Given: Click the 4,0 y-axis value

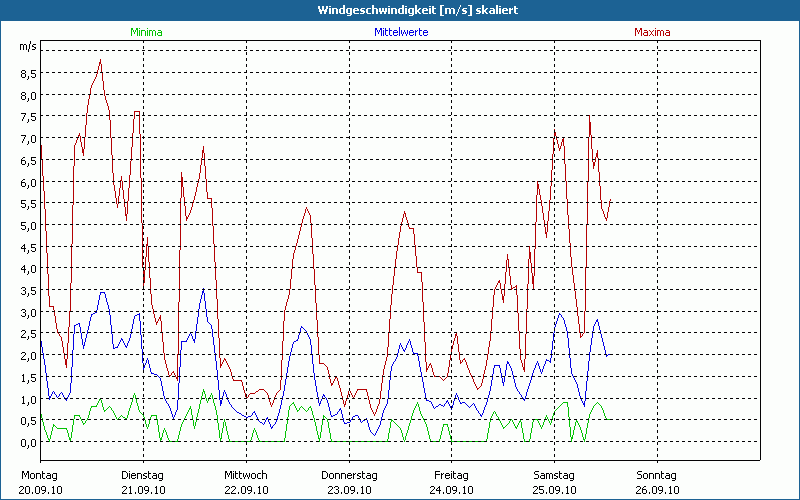Looking at the screenshot, I should [29, 269].
